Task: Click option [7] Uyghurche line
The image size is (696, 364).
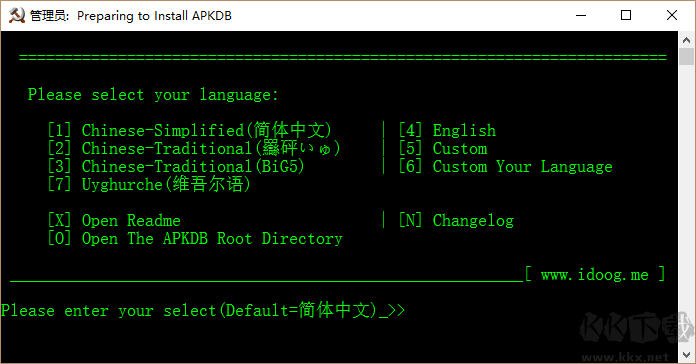Action: [x=149, y=184]
